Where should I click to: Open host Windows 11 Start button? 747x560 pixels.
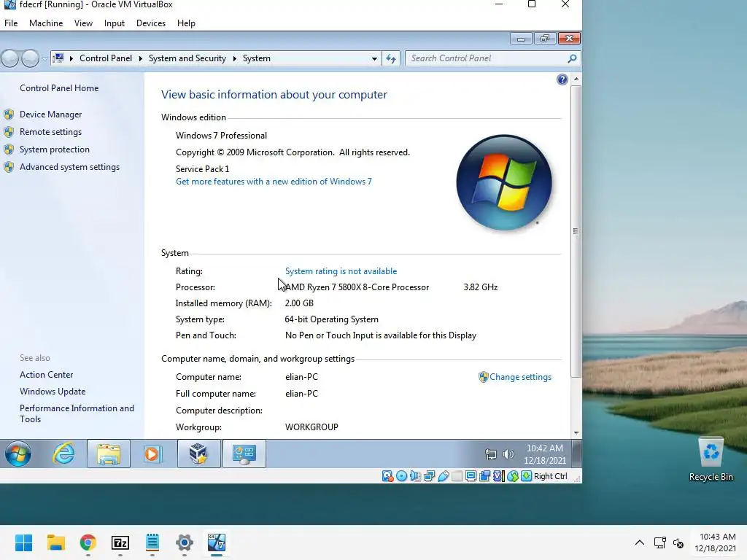tap(23, 542)
